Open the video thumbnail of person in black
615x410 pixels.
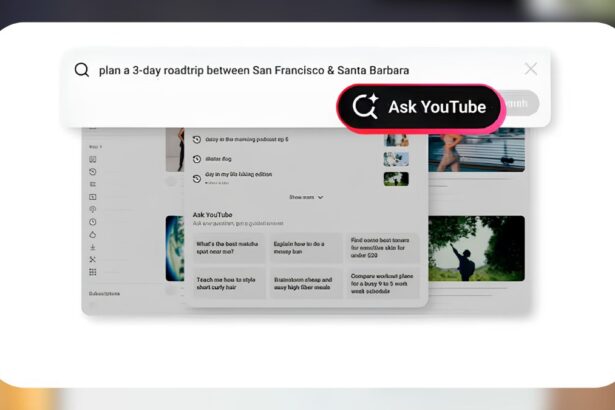click(x=175, y=150)
